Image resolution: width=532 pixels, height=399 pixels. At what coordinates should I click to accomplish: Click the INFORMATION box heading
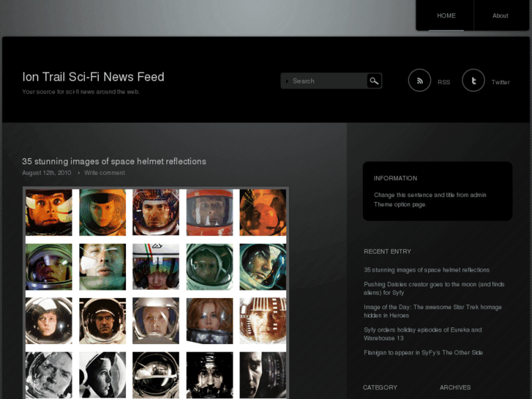[x=395, y=179]
